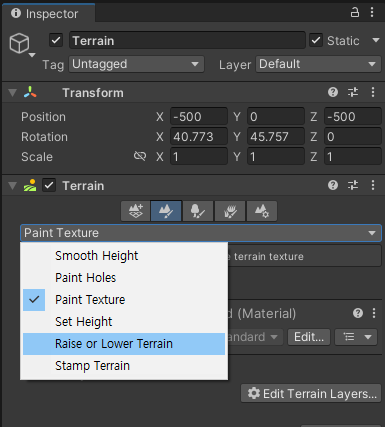Click Scale Z field
This screenshot has height=427, width=385.
click(353, 156)
